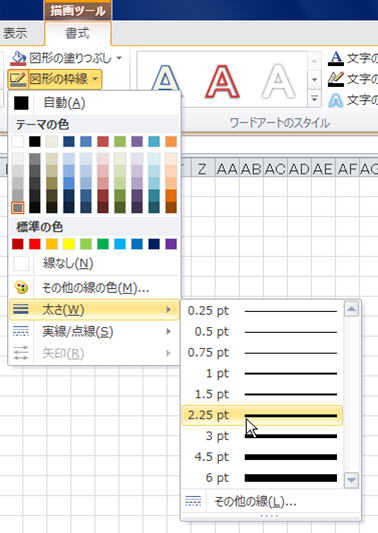This screenshot has width=378, height=533.
Task: Open その他の線(L)... dialog
Action: (270, 501)
